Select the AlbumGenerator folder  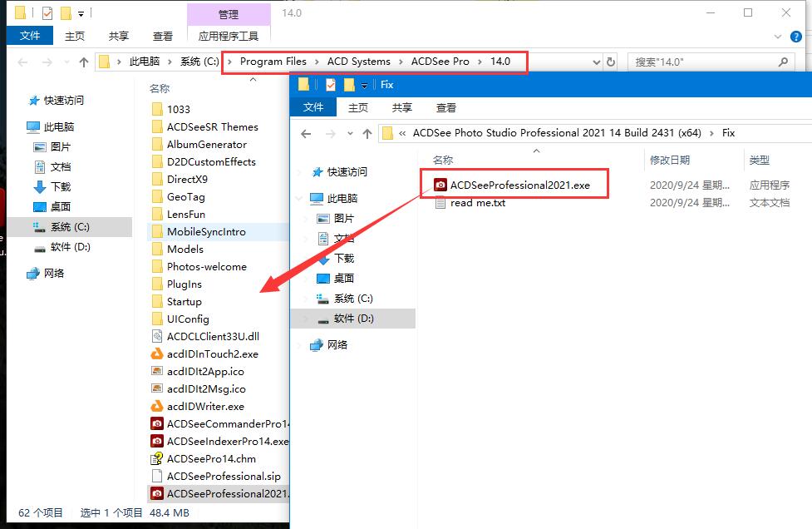(199, 145)
